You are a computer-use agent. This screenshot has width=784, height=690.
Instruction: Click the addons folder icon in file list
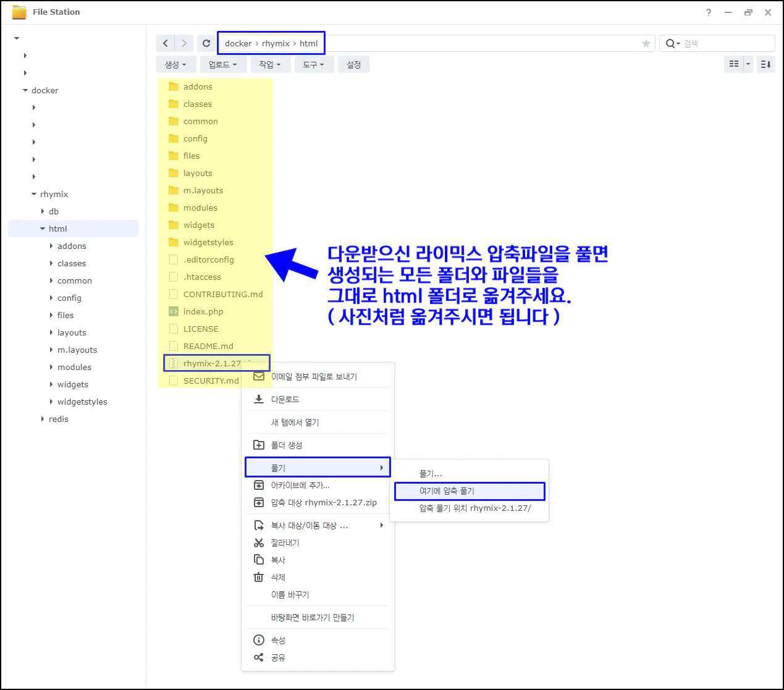(174, 86)
